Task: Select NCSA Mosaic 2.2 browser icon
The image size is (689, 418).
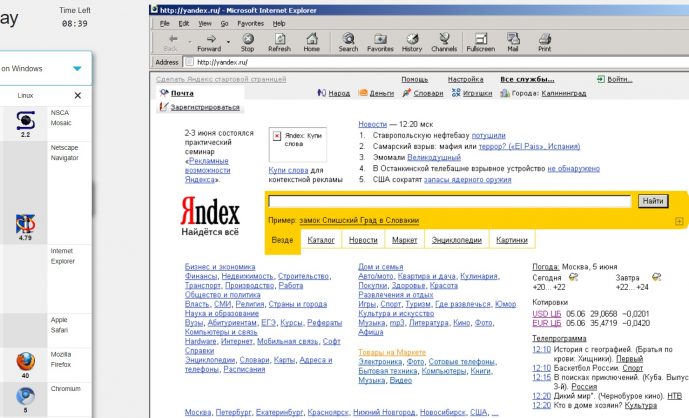Action: [25, 121]
